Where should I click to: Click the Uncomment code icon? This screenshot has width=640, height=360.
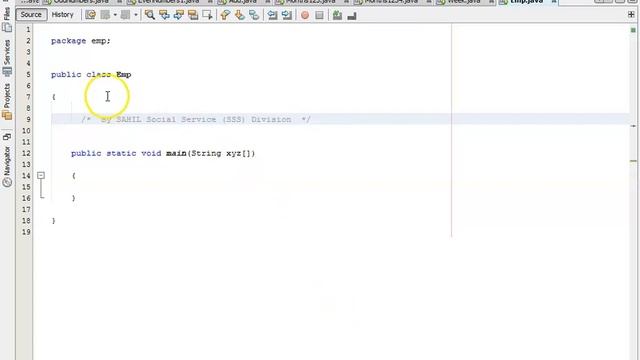click(x=352, y=16)
